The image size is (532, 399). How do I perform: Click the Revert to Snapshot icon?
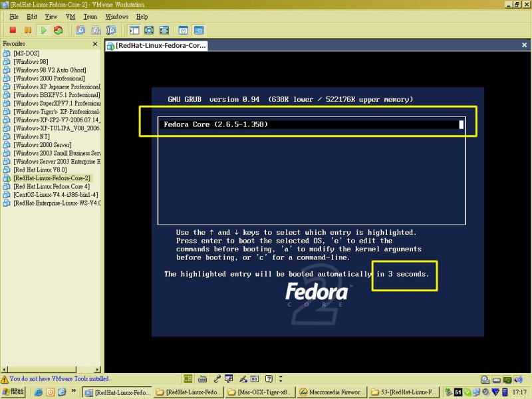pyautogui.click(x=96, y=30)
